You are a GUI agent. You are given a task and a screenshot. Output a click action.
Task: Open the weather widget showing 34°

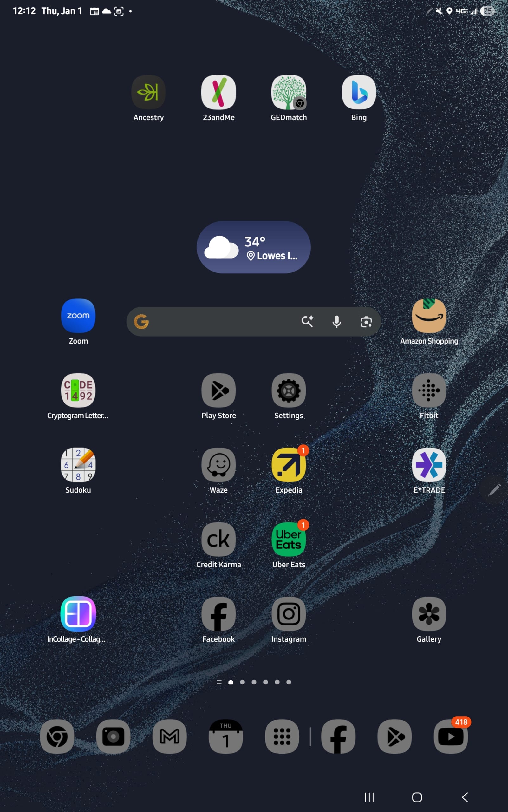tap(253, 247)
